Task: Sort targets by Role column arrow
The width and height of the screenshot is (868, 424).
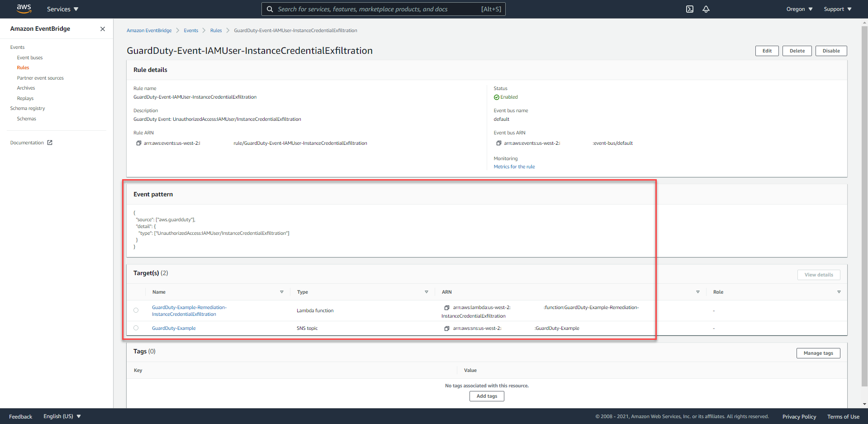Action: coord(839,292)
